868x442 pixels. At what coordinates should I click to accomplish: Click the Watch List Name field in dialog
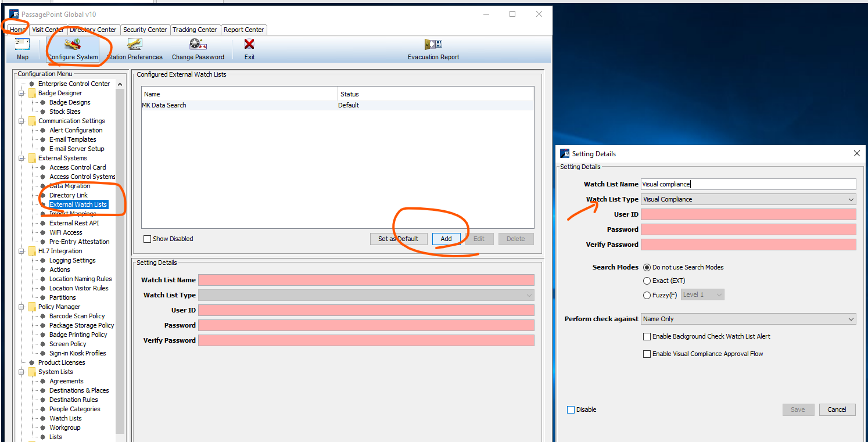[x=748, y=184]
